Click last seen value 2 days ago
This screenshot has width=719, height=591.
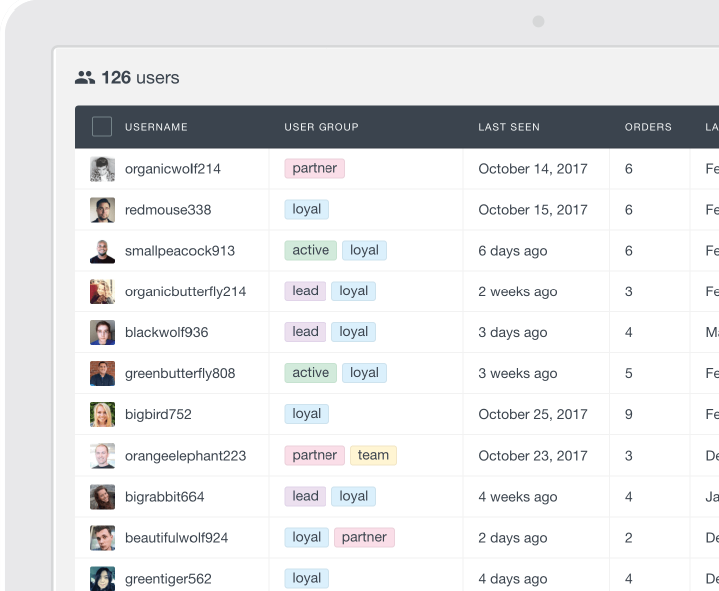tap(513, 538)
